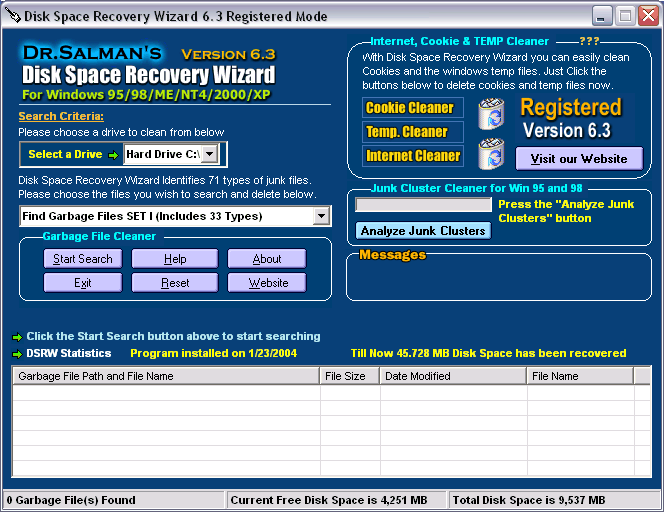Click the Program installed on 1/23/2004 text

[213, 353]
